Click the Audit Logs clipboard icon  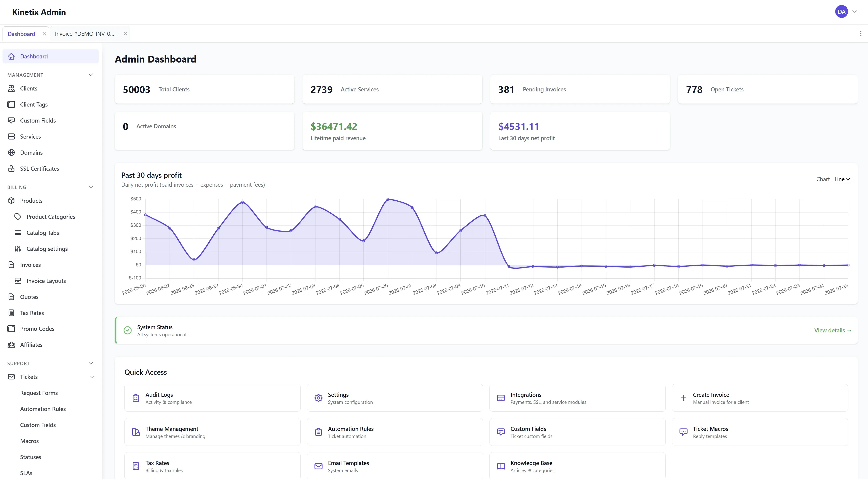(136, 398)
